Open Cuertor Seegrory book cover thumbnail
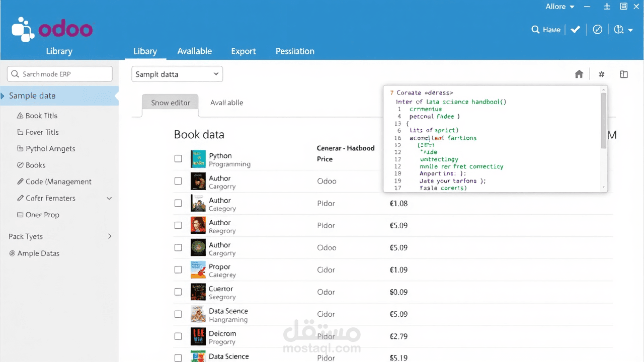The height and width of the screenshot is (362, 644). (198, 292)
